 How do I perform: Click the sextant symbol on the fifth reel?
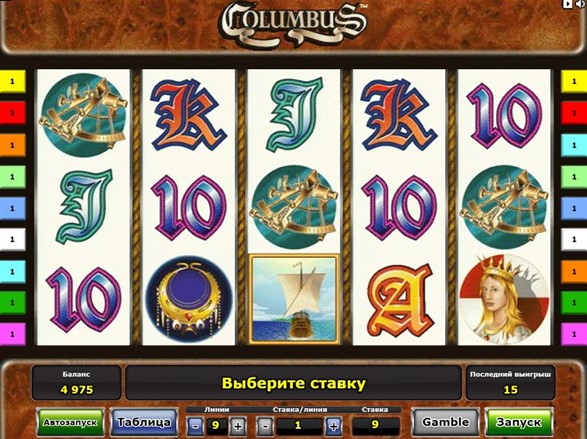504,207
